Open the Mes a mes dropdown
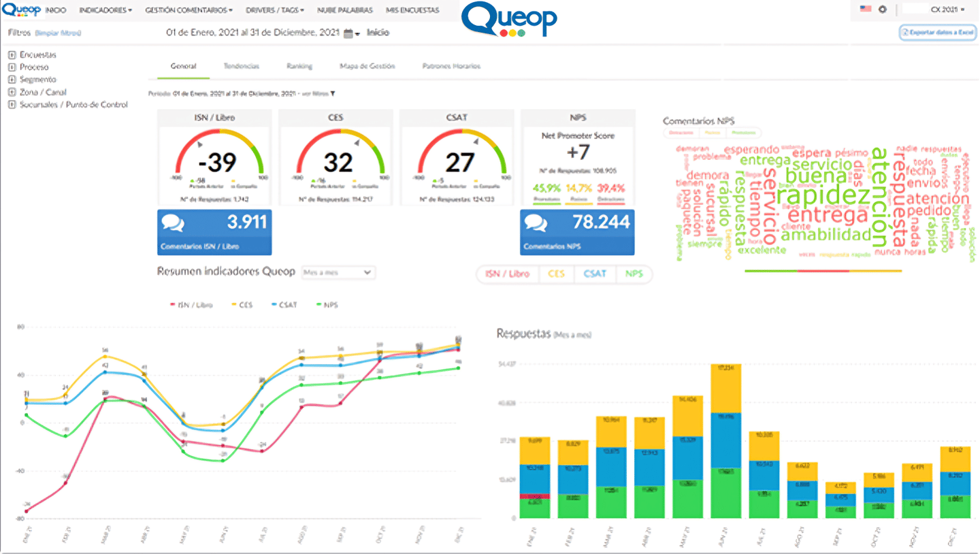 click(338, 272)
